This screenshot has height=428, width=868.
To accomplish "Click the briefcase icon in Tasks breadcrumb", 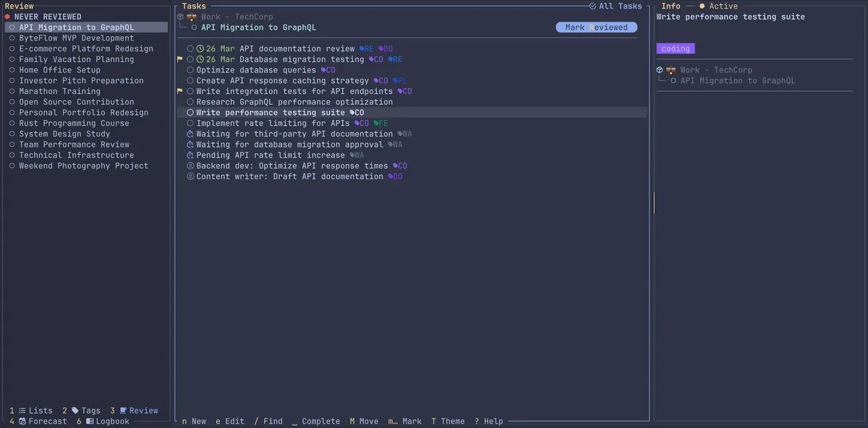I will click(192, 17).
